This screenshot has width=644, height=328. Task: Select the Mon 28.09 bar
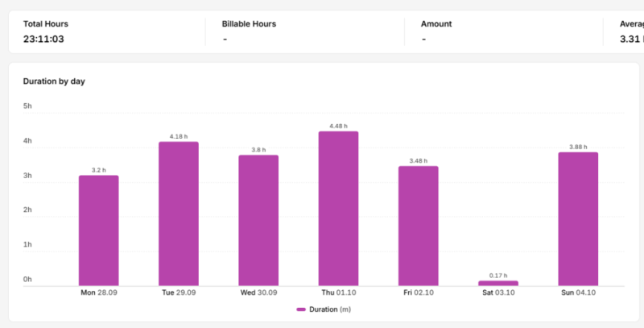98,230
